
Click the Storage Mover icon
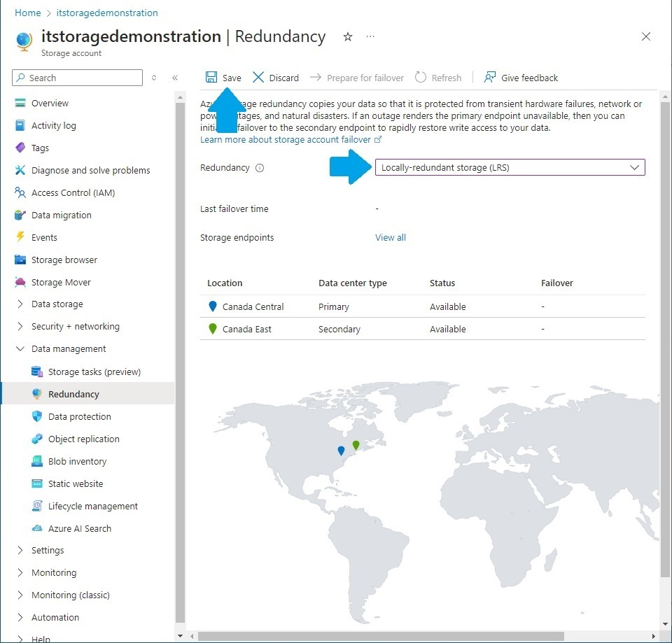point(20,282)
